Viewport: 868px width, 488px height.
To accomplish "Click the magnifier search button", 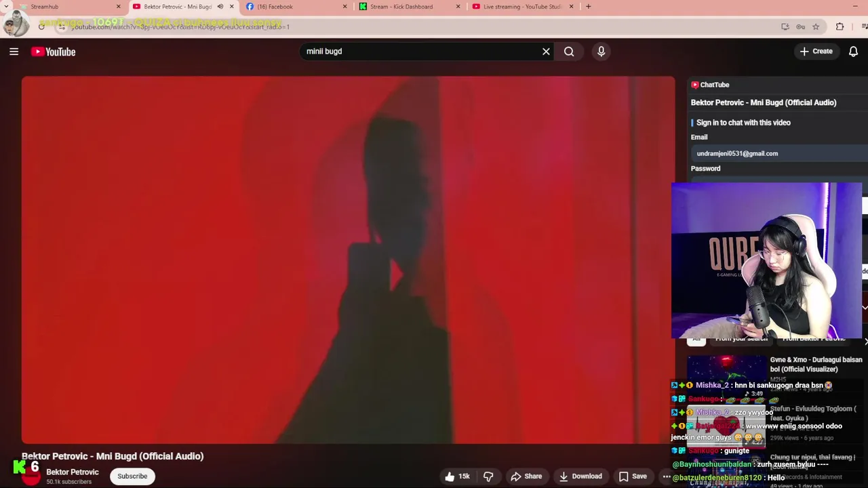I will 569,52.
